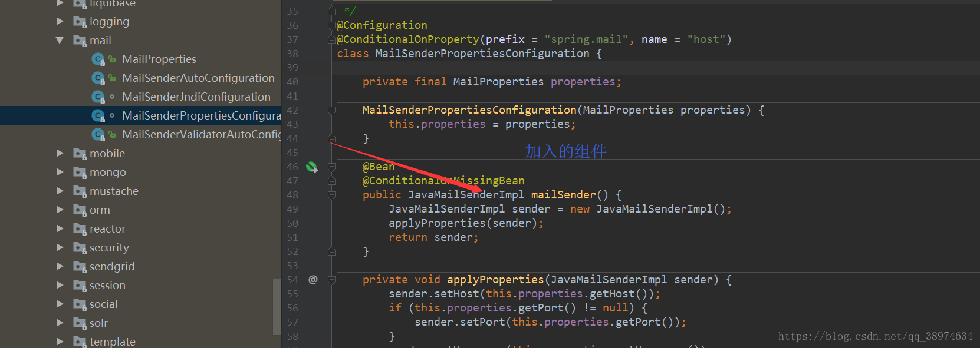
Task: Click 'private final MailProperties properties' field
Action: pos(492,82)
